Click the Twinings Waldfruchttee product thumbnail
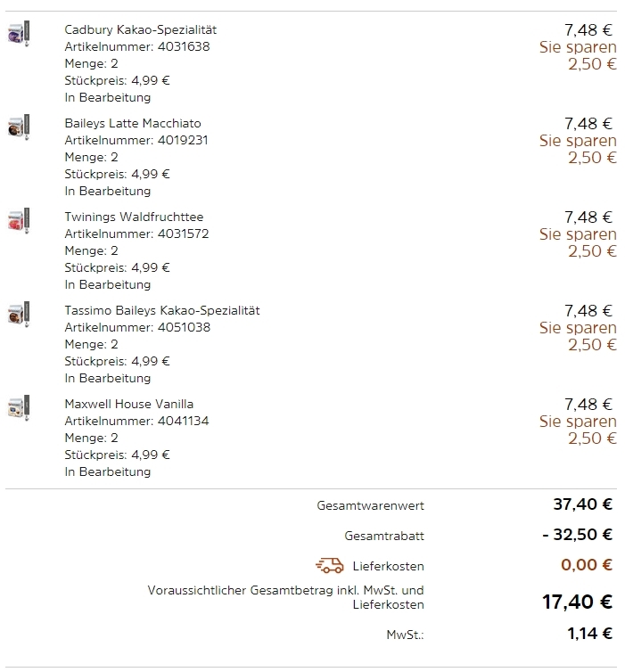The width and height of the screenshot is (625, 672). tap(20, 221)
